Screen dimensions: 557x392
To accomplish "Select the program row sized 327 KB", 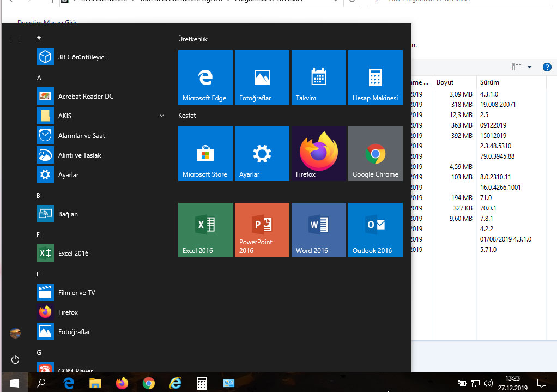I will pyautogui.click(x=479, y=208).
